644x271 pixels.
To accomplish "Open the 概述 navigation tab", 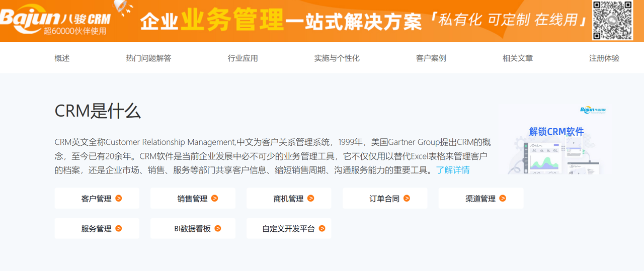I will [62, 58].
